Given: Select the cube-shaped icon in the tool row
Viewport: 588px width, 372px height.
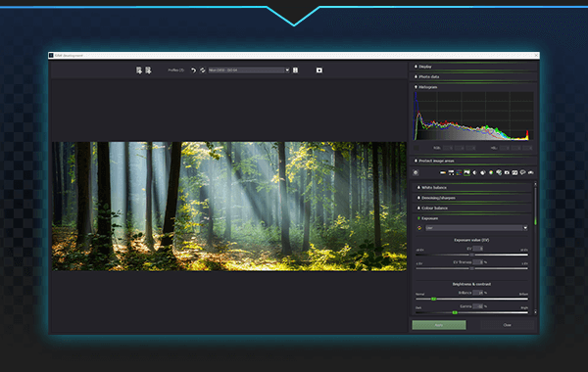Looking at the screenshot, I should [499, 172].
